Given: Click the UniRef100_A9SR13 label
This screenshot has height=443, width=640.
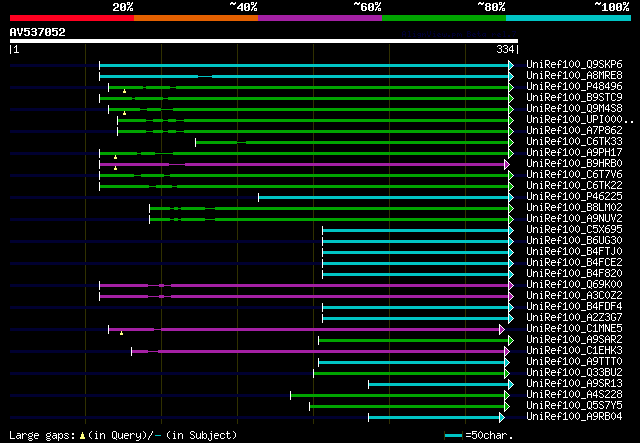Looking at the screenshot, I should [574, 384].
